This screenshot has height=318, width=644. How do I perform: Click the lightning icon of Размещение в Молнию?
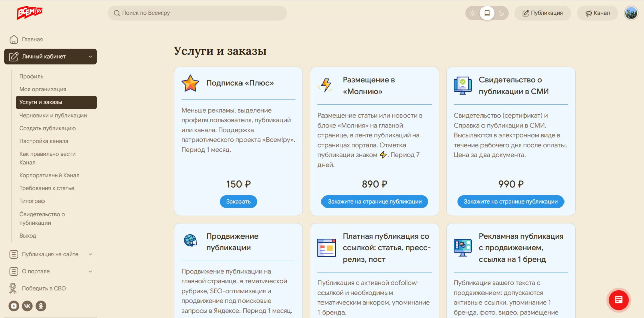[x=326, y=85]
